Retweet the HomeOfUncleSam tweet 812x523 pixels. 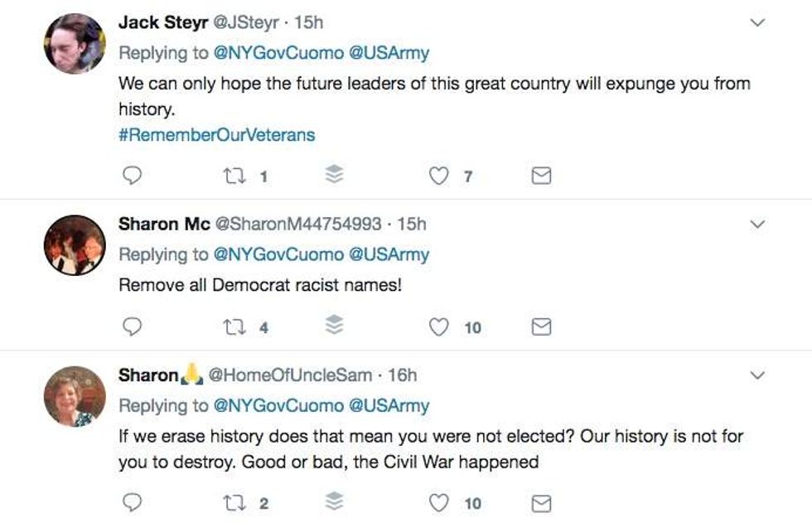point(232,503)
